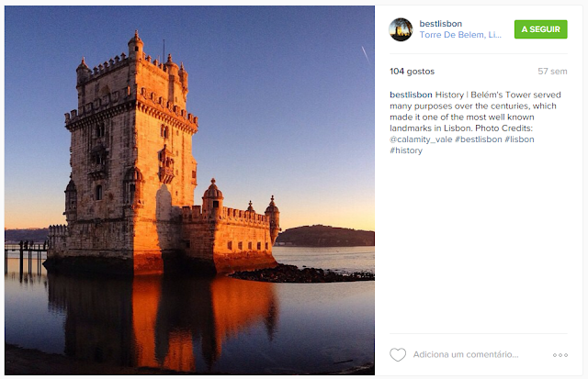Open the three-dots more options menu
This screenshot has height=379, width=588.
(x=560, y=354)
